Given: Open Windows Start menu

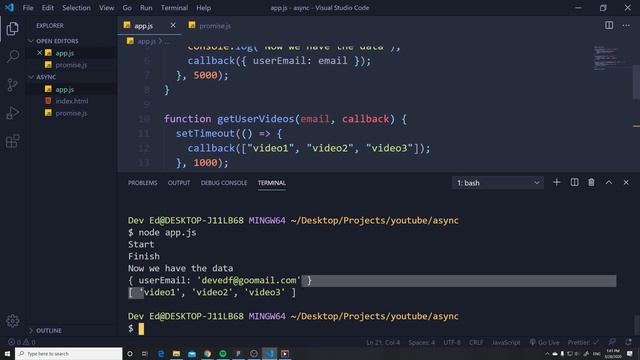Looking at the screenshot, I should [7, 353].
